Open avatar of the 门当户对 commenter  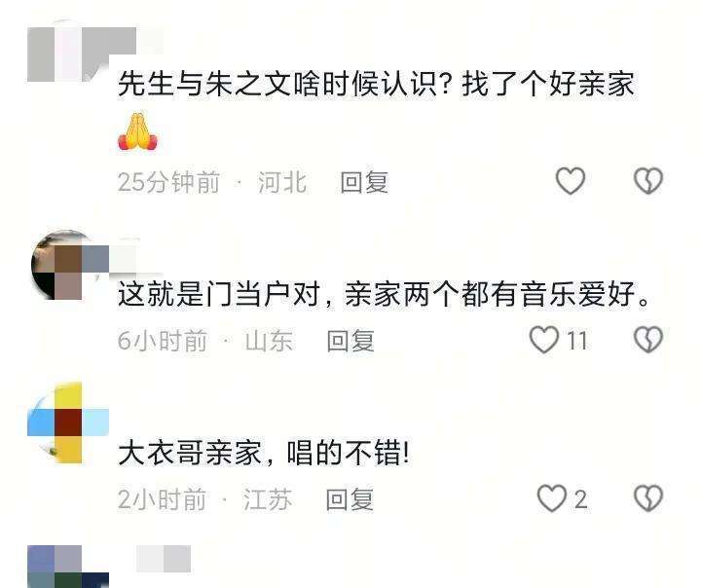(68, 264)
